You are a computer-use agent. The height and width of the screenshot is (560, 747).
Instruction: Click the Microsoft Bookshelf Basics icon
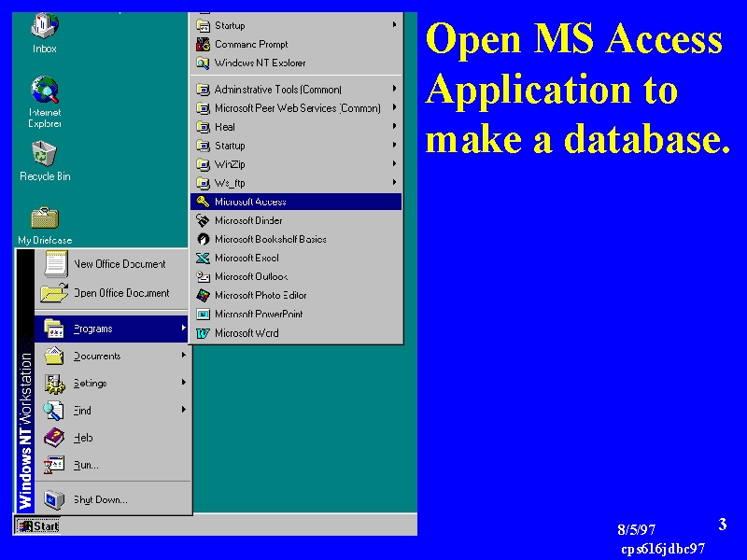[x=203, y=239]
